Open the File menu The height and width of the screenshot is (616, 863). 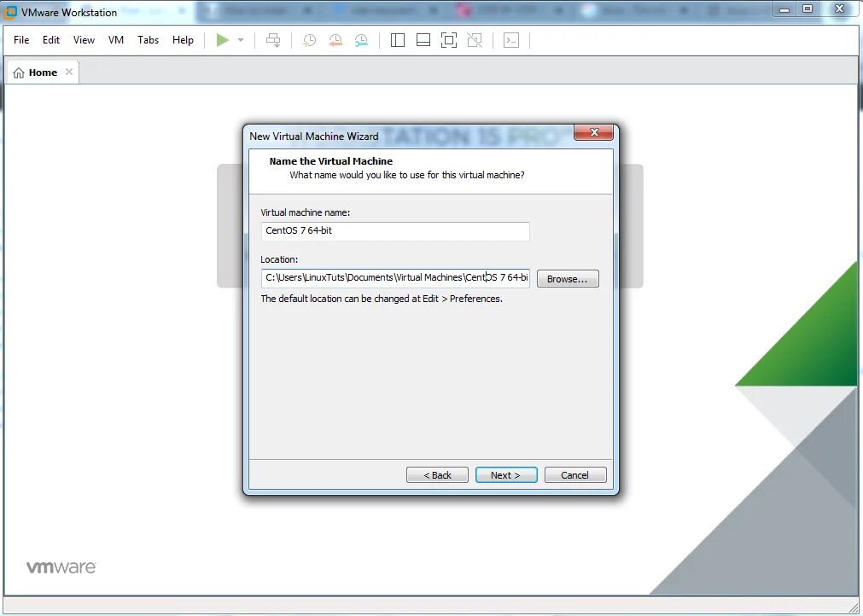[21, 40]
